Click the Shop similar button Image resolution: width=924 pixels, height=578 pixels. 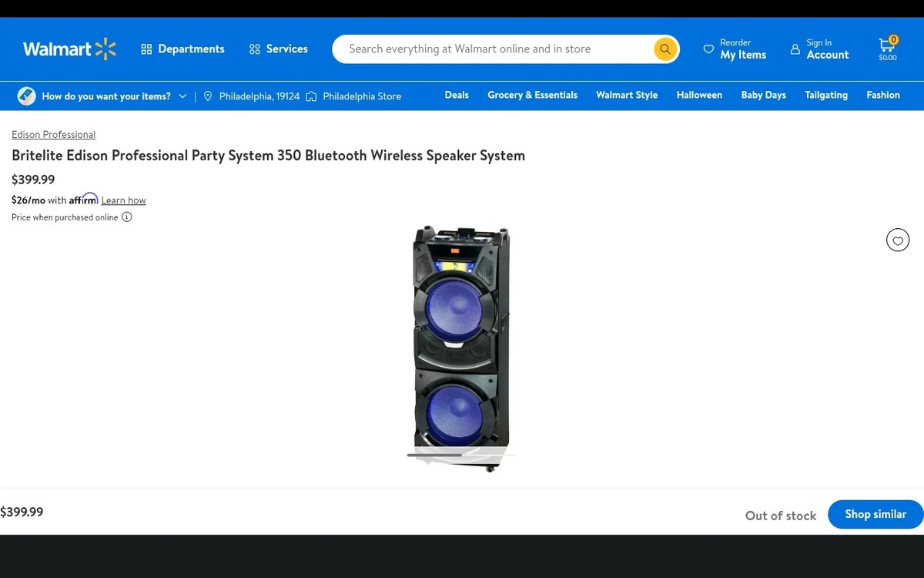click(875, 514)
